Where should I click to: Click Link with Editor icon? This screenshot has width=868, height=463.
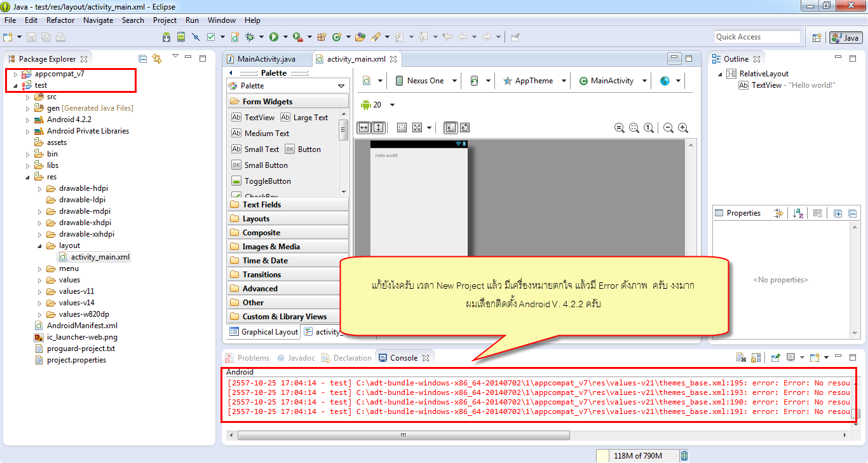coord(157,59)
